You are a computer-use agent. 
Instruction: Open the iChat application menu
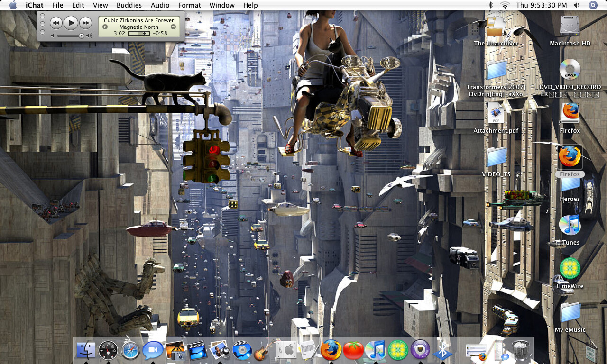[x=35, y=5]
